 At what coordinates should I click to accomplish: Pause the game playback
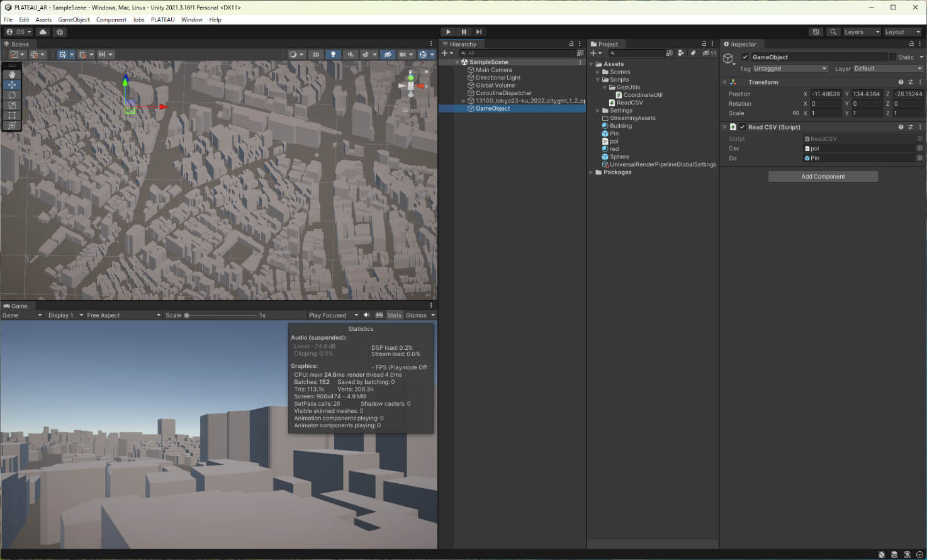464,32
